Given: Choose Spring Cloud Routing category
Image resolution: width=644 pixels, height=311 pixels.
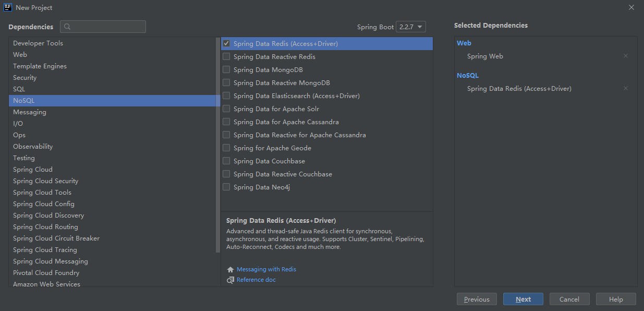Looking at the screenshot, I should click(112, 226).
